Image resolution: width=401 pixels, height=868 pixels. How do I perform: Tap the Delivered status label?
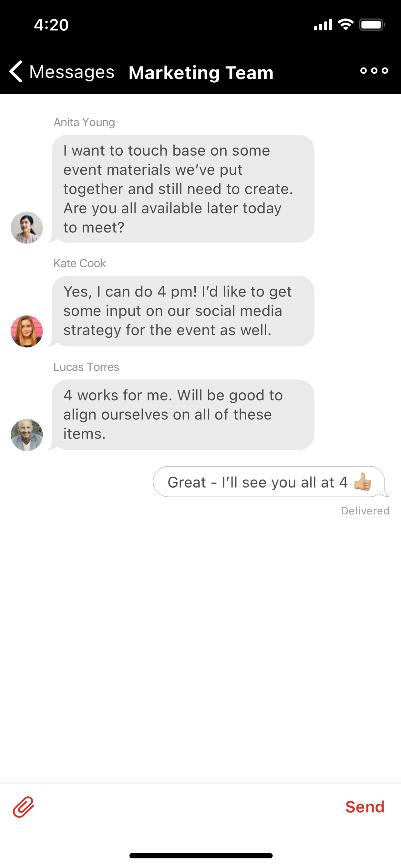(365, 511)
